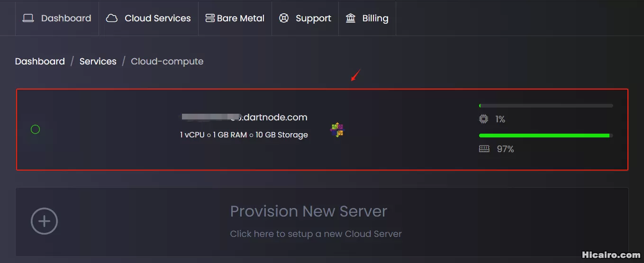Screen dimensions: 644x263
Task: Click the green status circle of the server
Action: point(35,129)
